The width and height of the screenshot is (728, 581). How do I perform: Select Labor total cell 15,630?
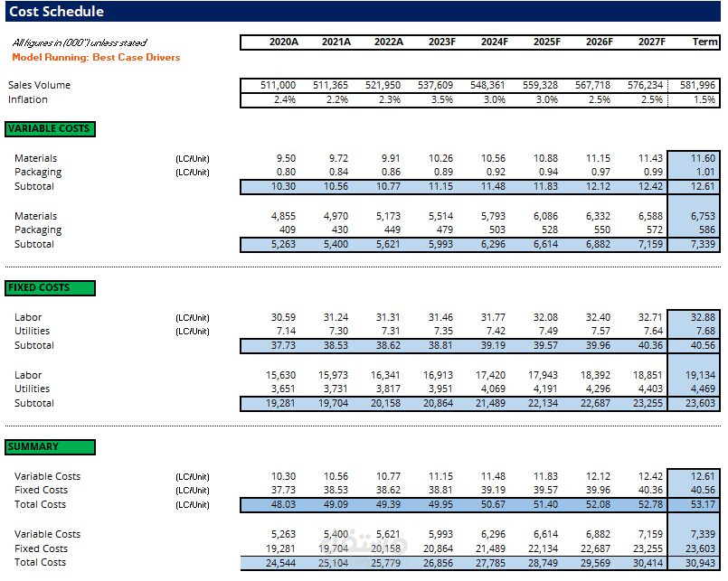point(280,375)
